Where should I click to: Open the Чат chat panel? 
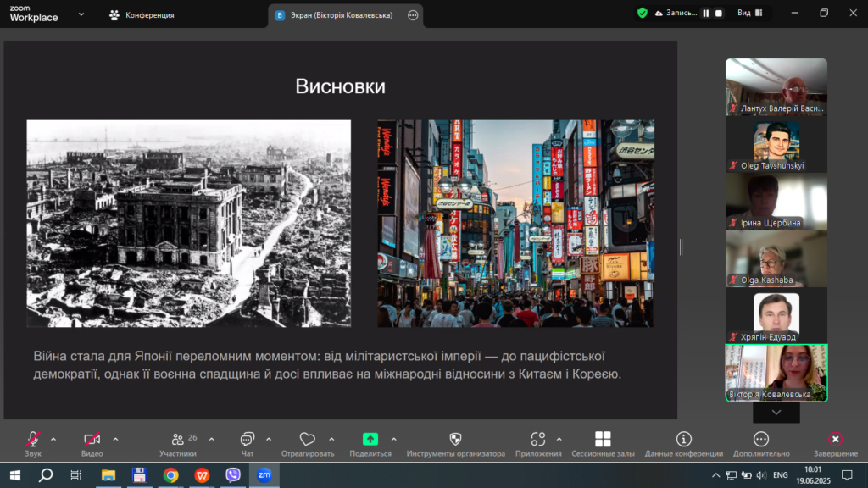tap(248, 439)
